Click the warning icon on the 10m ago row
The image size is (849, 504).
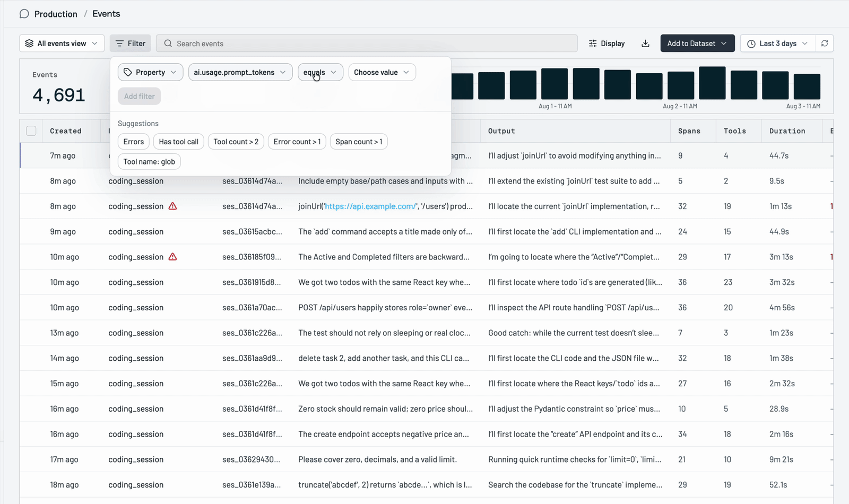point(172,257)
